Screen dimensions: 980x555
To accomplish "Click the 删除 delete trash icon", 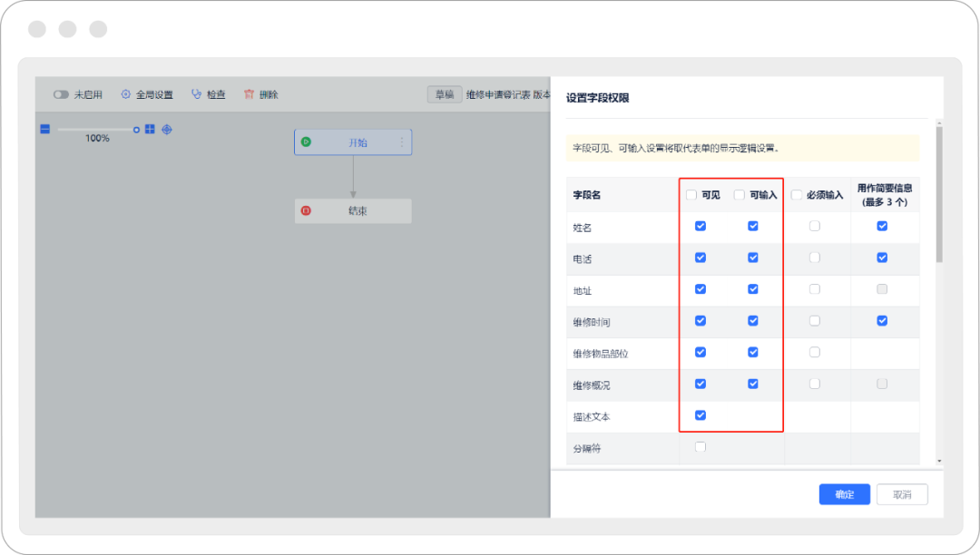I will (250, 94).
